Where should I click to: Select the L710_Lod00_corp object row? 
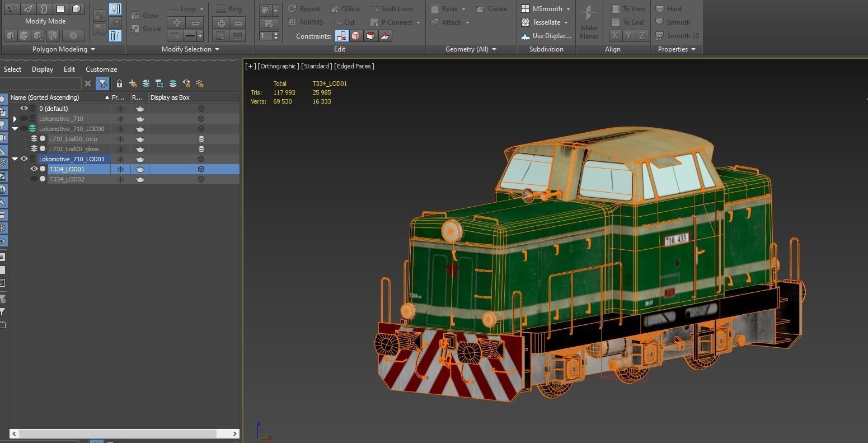point(73,139)
